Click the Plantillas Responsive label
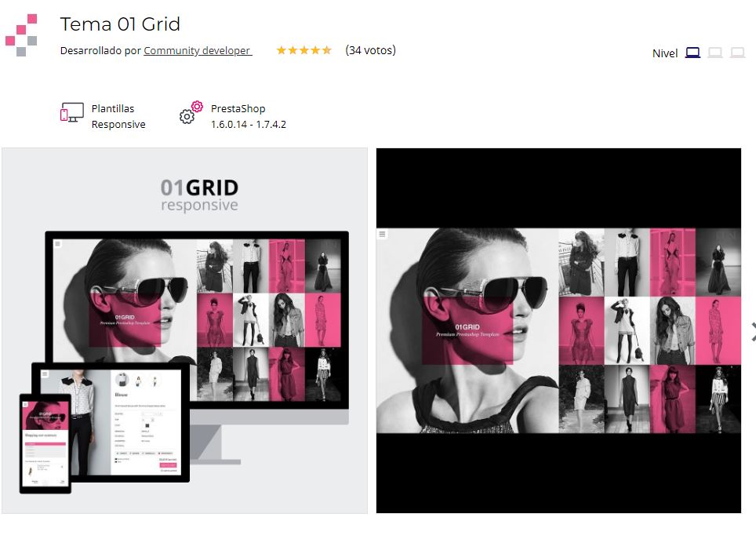Screen dimensions: 756x539 [118, 116]
